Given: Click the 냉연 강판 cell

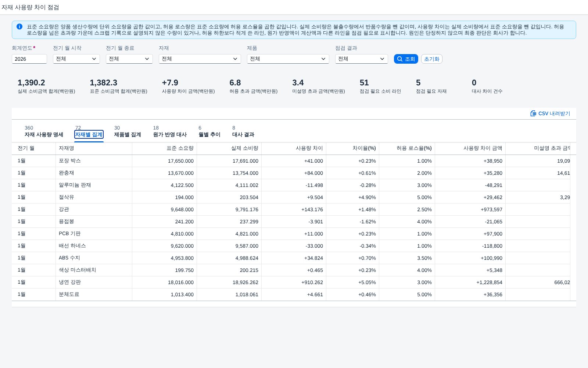Looking at the screenshot, I should 94,282.
